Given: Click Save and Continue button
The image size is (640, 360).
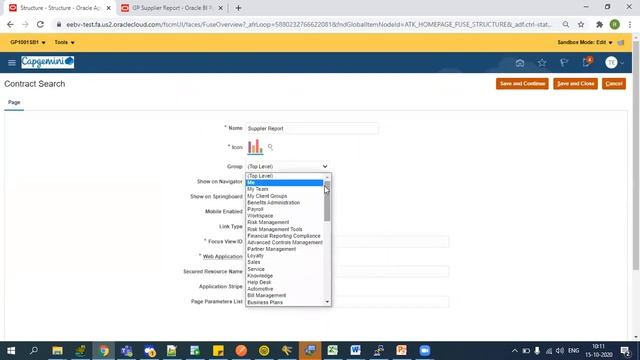Looking at the screenshot, I should coord(522,84).
